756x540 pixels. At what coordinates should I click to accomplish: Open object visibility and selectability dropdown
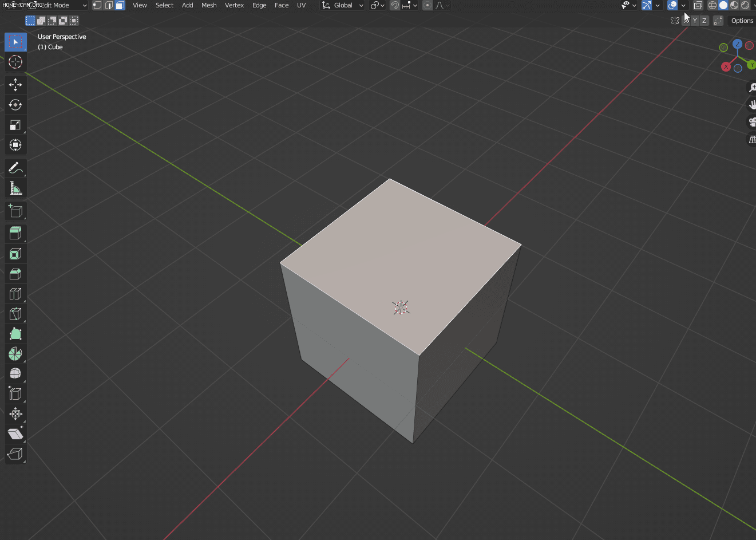click(x=629, y=5)
